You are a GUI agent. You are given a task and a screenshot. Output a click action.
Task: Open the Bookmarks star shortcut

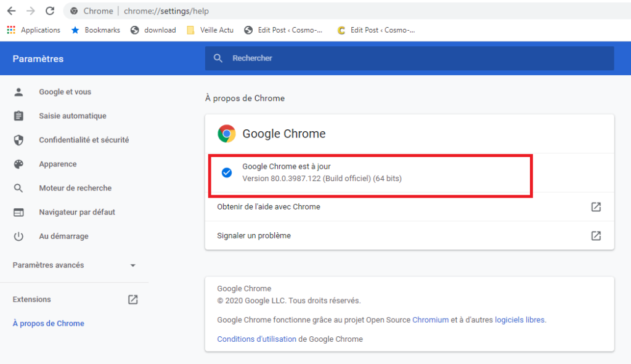tap(75, 30)
